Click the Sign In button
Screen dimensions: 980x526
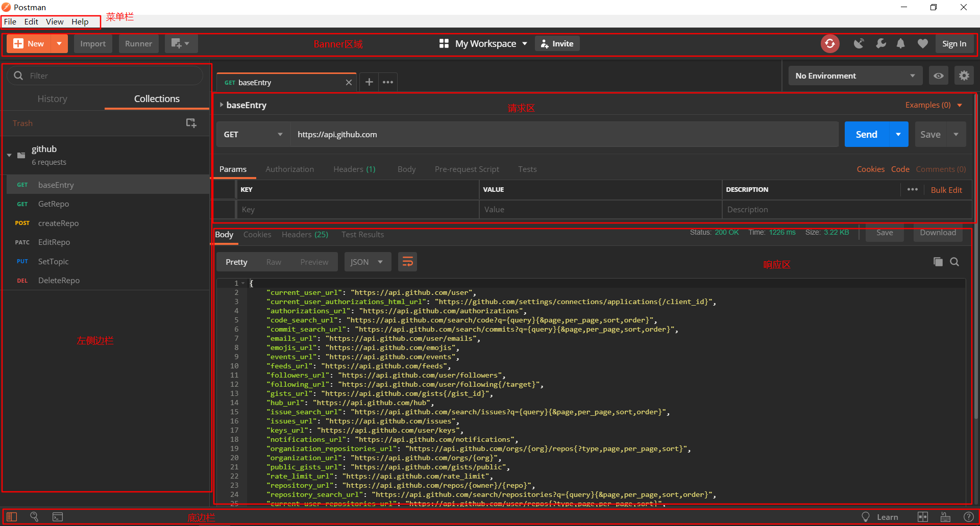[954, 44]
